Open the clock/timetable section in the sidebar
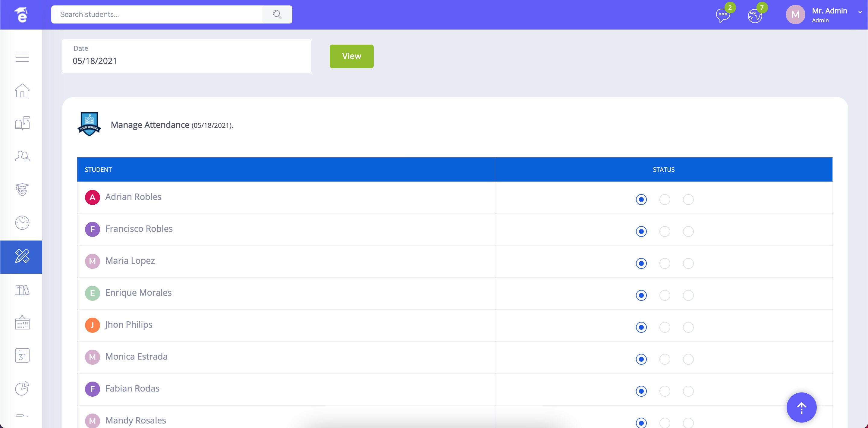The image size is (868, 428). click(x=22, y=222)
